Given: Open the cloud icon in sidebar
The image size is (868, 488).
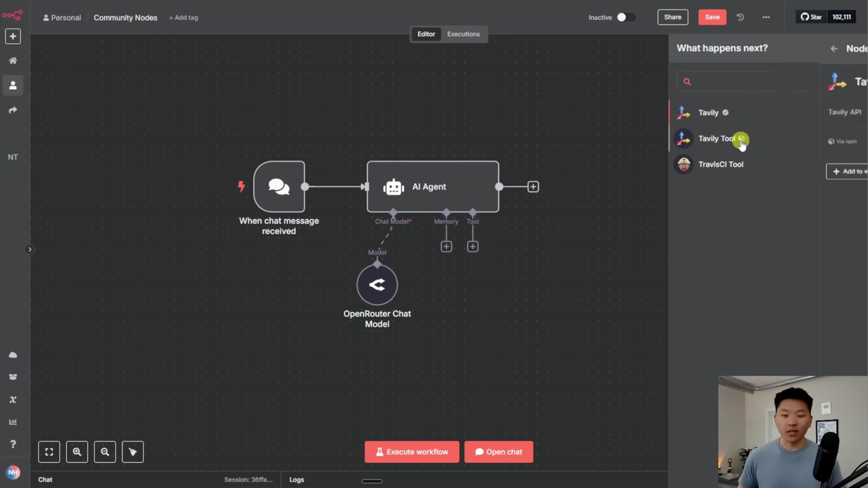Looking at the screenshot, I should click(x=13, y=355).
